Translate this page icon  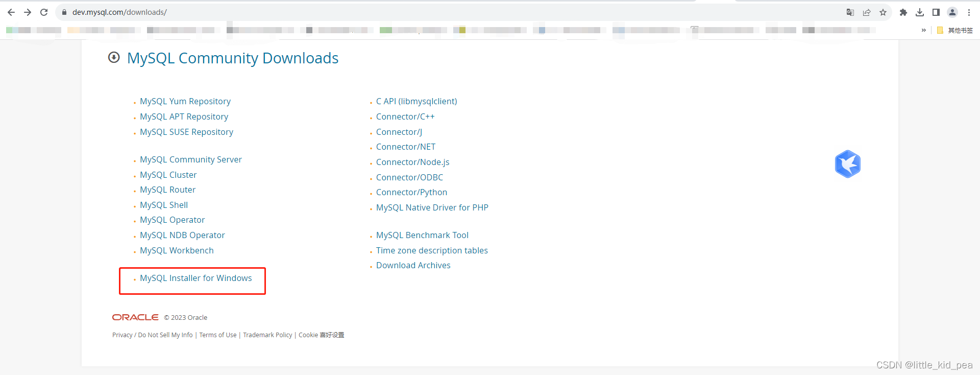pyautogui.click(x=850, y=12)
